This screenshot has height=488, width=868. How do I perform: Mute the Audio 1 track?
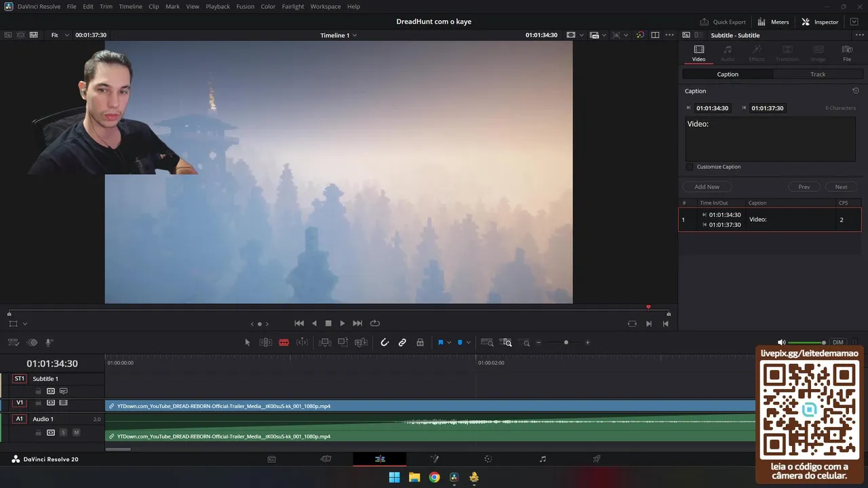[x=76, y=432]
